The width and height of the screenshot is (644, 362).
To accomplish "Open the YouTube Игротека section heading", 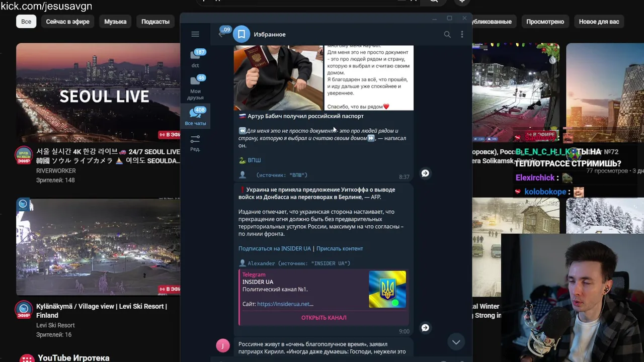I will (x=73, y=358).
